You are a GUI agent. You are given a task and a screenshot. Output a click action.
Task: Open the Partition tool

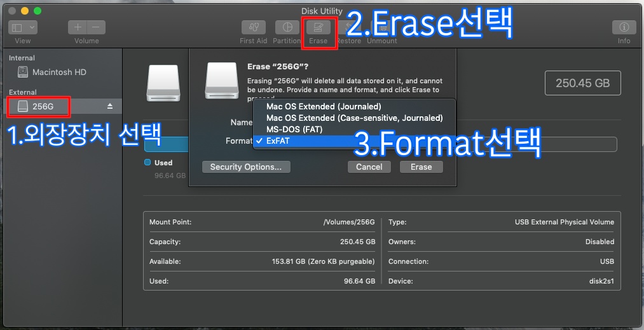pyautogui.click(x=287, y=27)
